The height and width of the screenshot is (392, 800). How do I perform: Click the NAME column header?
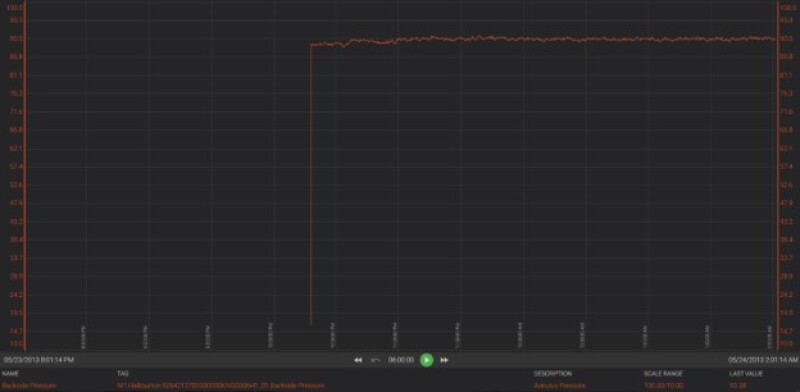[10, 374]
